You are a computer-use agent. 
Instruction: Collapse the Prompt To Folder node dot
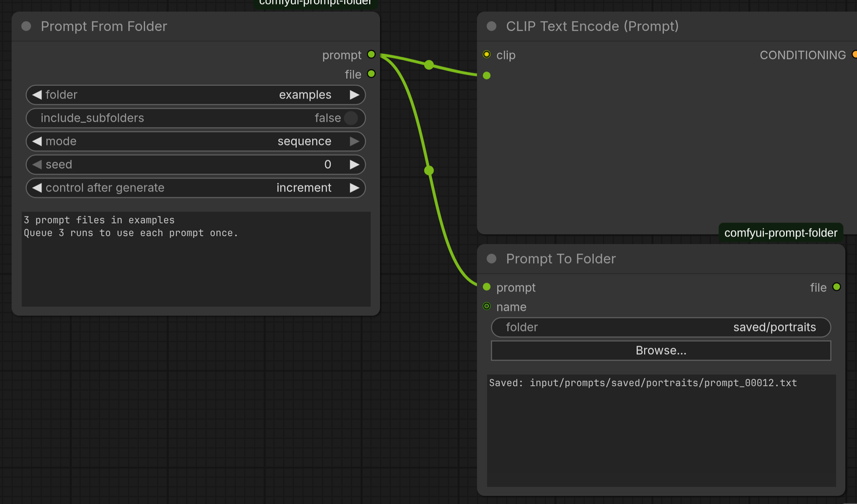[x=491, y=259]
